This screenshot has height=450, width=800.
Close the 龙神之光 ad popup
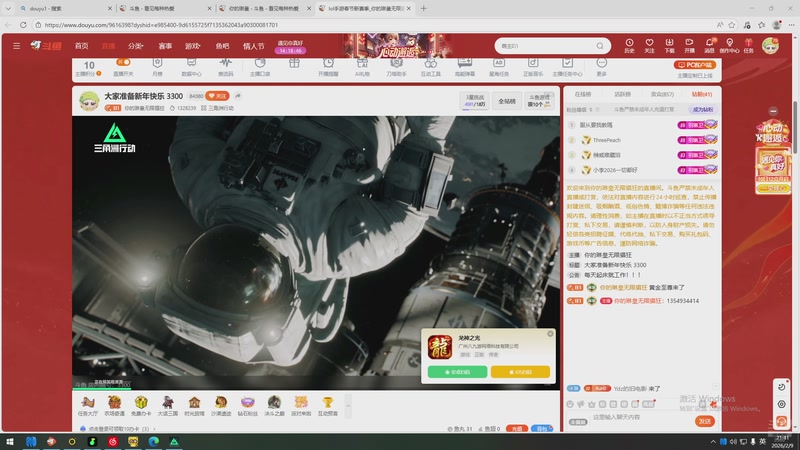click(x=550, y=334)
